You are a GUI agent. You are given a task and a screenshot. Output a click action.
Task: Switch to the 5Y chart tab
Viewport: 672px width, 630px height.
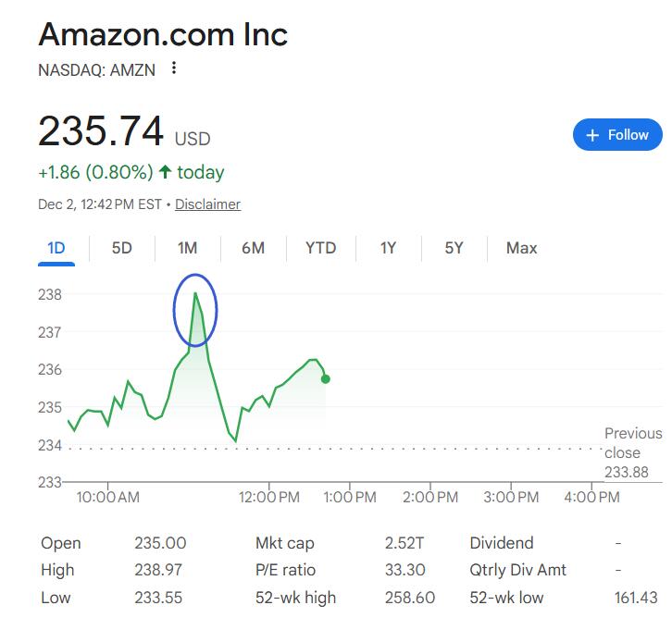click(454, 248)
